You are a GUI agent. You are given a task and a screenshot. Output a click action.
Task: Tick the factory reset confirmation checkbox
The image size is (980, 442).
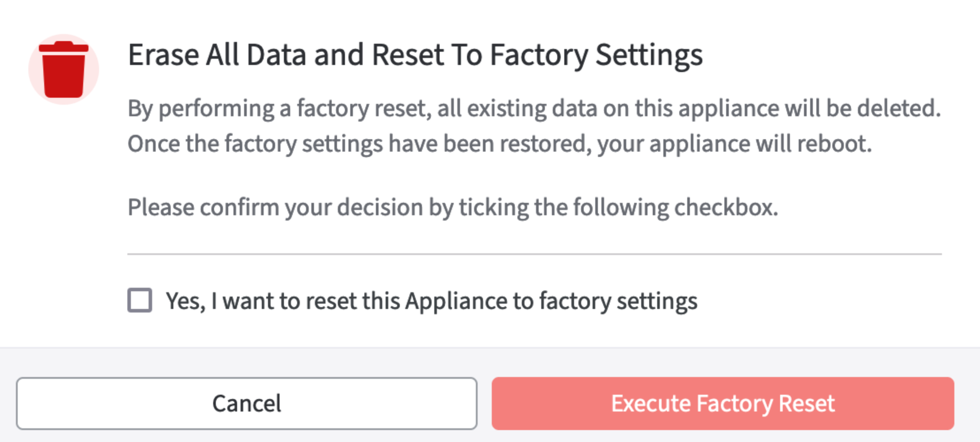pyautogui.click(x=139, y=301)
